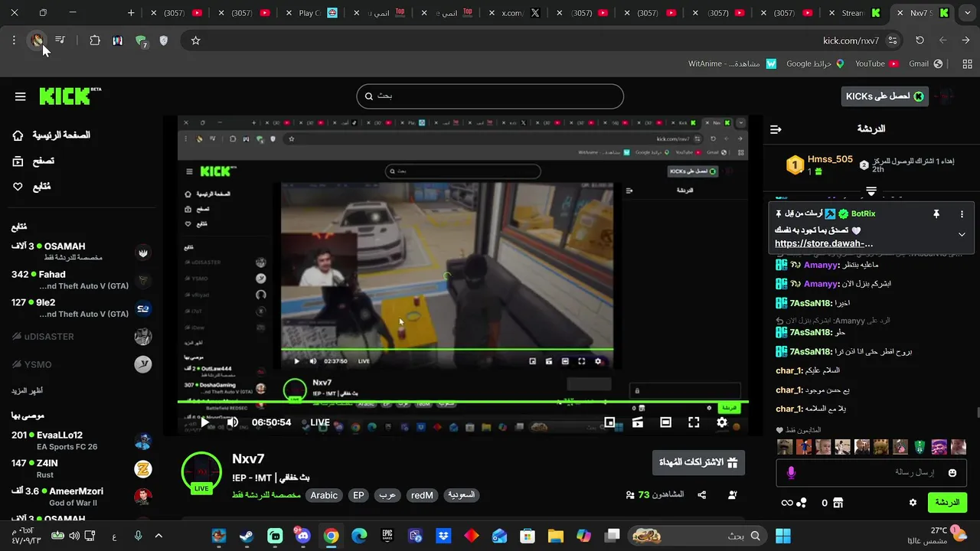Go to Home in sidebar
The image size is (980, 551).
coord(51,135)
